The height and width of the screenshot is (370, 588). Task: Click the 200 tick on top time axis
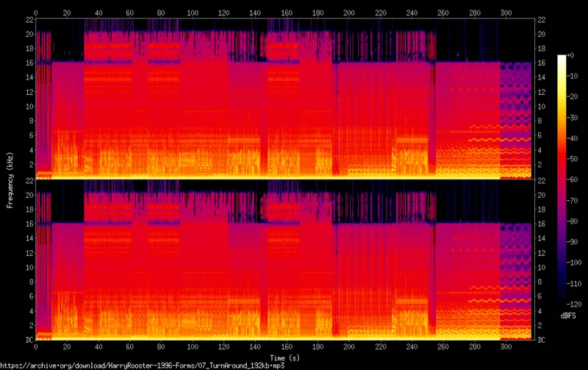coord(348,13)
